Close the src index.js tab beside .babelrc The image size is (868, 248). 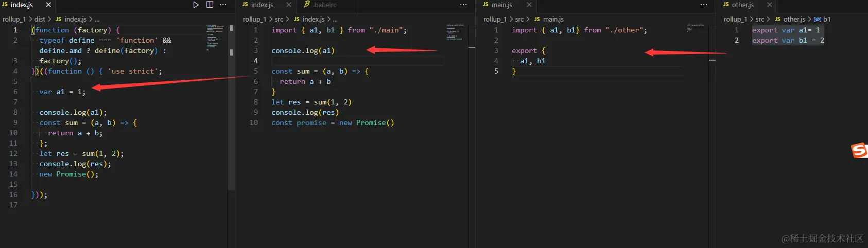289,5
